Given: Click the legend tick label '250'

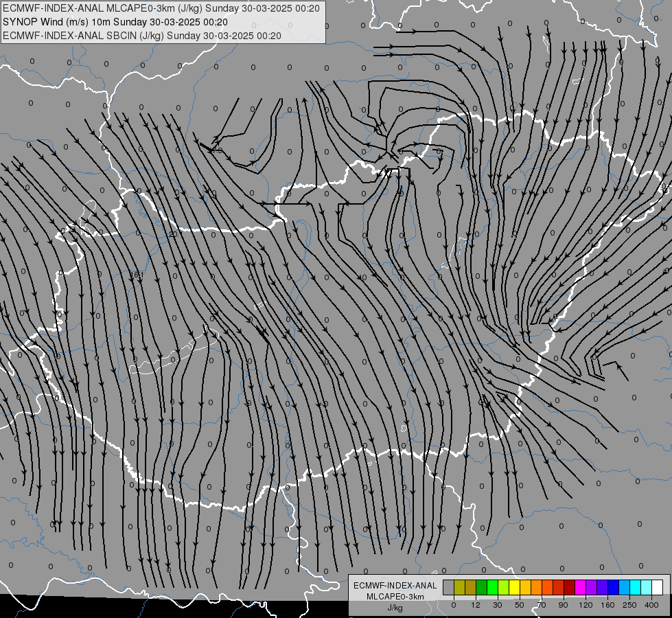Looking at the screenshot, I should pos(629,605).
